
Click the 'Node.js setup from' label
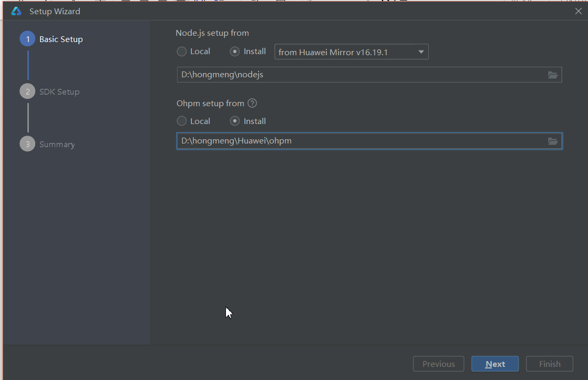pos(212,33)
